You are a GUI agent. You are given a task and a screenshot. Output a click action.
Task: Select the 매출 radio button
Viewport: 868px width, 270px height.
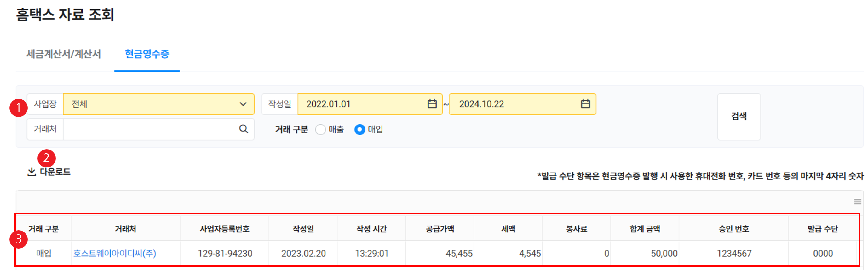pyautogui.click(x=320, y=130)
